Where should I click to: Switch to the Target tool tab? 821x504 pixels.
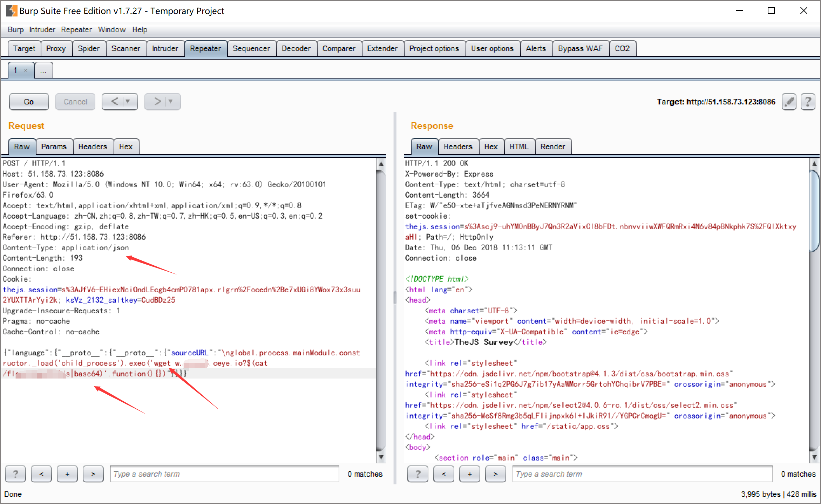point(24,48)
